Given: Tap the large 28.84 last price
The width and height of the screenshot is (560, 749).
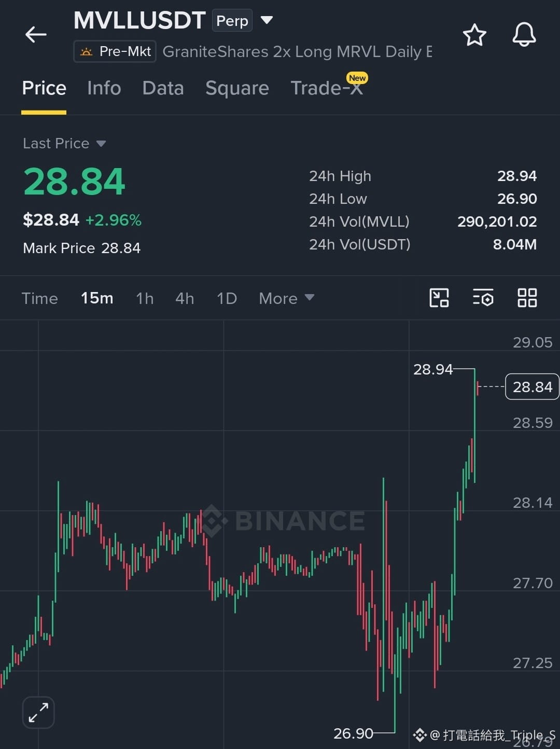Looking at the screenshot, I should click(x=74, y=182).
